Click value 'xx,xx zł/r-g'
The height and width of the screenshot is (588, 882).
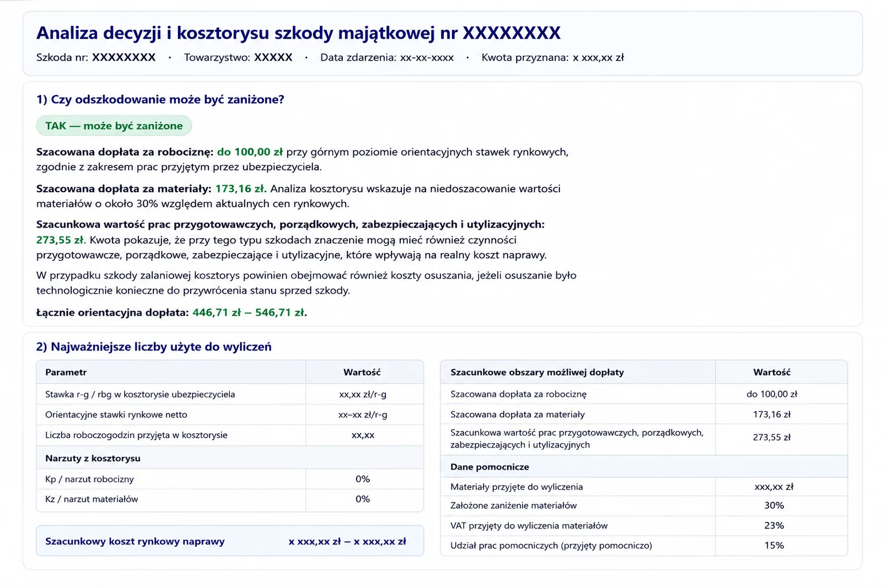pyautogui.click(x=363, y=395)
